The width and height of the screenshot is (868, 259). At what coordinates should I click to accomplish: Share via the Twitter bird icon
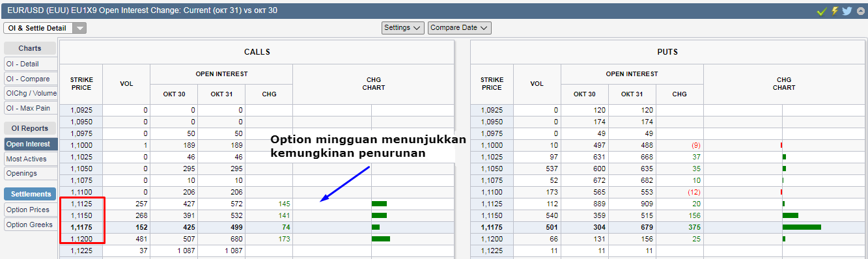tap(847, 11)
